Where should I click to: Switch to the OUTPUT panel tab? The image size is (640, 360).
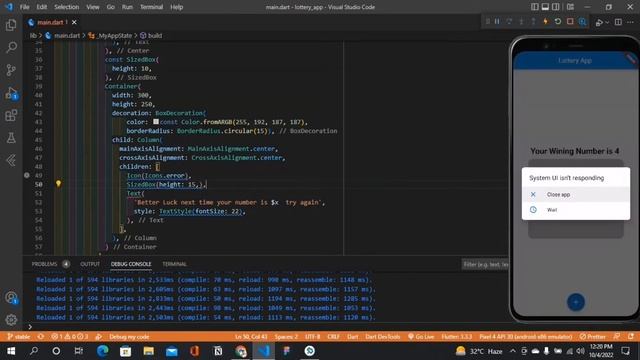(90, 264)
